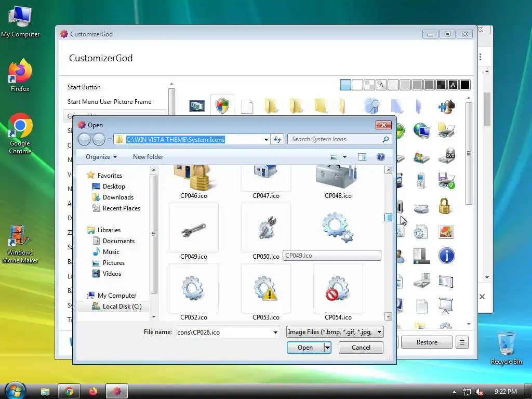
Task: Click the refresh arrows beside address bar
Action: (x=277, y=139)
